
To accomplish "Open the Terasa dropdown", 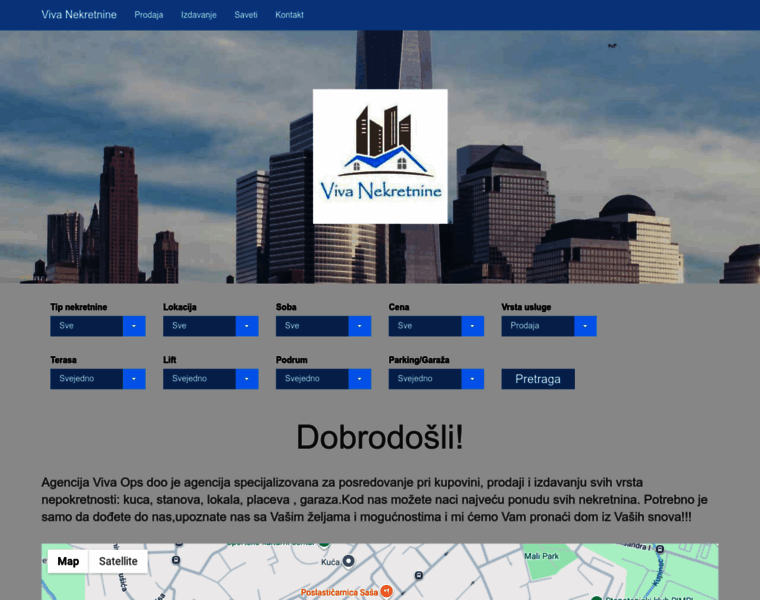I will tap(97, 379).
